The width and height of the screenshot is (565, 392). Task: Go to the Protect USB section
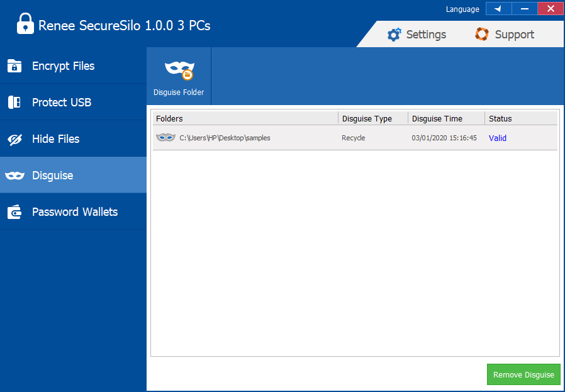73,103
